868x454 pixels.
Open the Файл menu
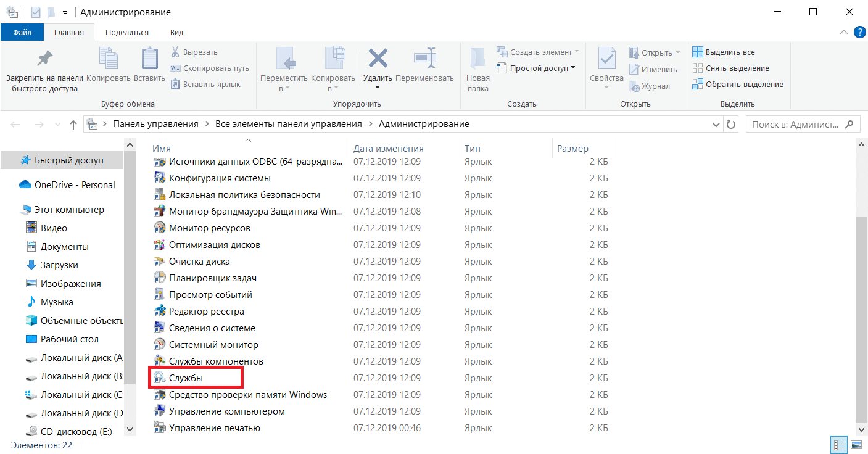click(x=22, y=32)
